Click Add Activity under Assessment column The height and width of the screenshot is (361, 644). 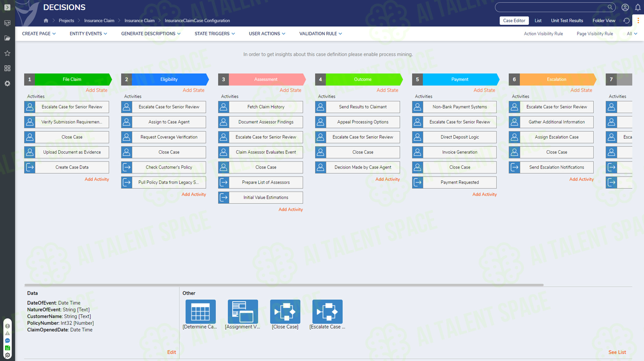pyautogui.click(x=290, y=209)
